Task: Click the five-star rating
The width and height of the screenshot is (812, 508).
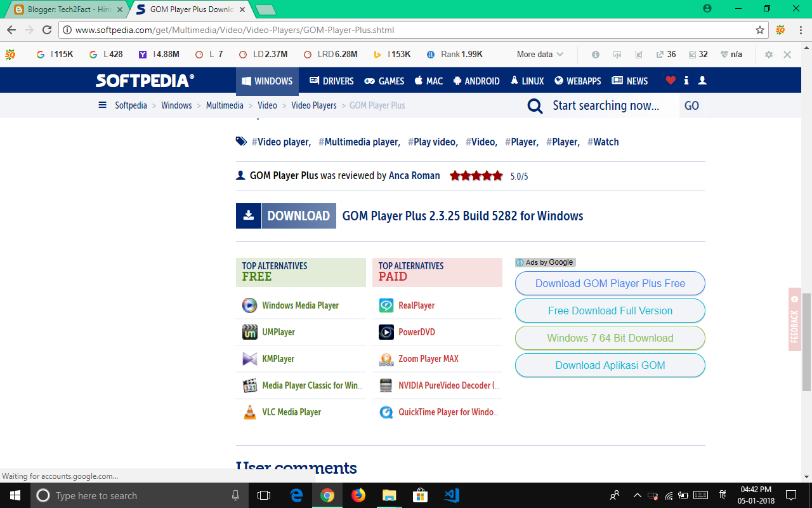Action: click(x=476, y=176)
